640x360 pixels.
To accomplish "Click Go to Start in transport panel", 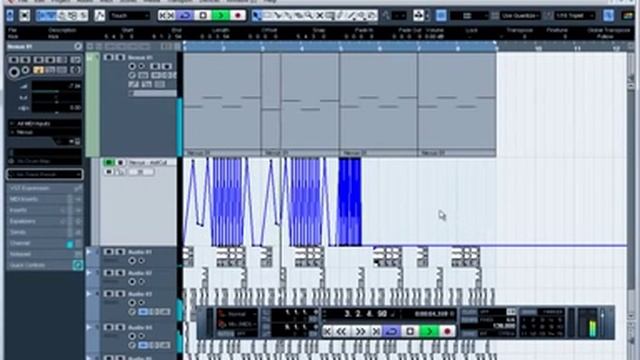I will tap(327, 331).
